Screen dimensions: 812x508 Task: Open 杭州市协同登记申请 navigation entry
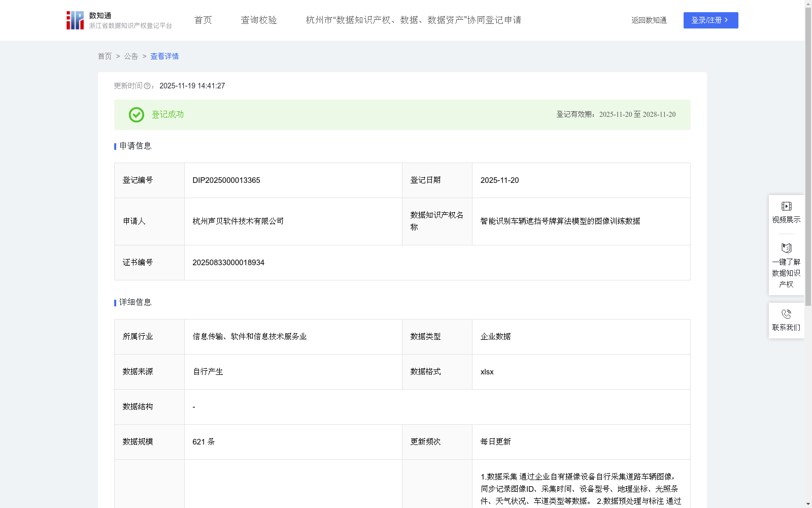click(x=414, y=20)
